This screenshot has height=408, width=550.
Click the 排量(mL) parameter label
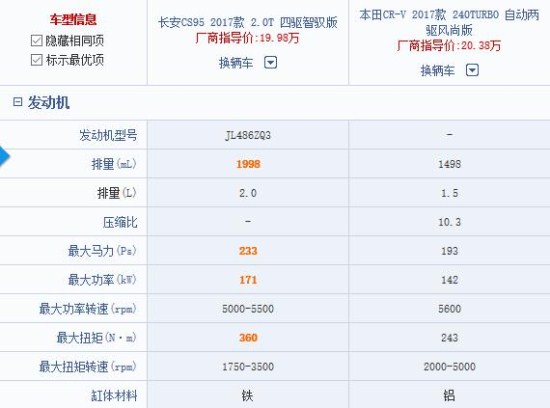tap(114, 164)
